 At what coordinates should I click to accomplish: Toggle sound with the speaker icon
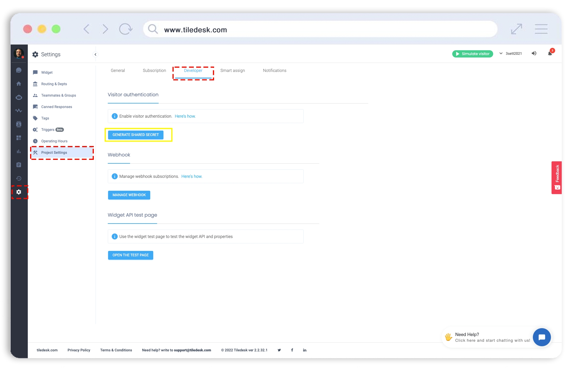pos(534,53)
